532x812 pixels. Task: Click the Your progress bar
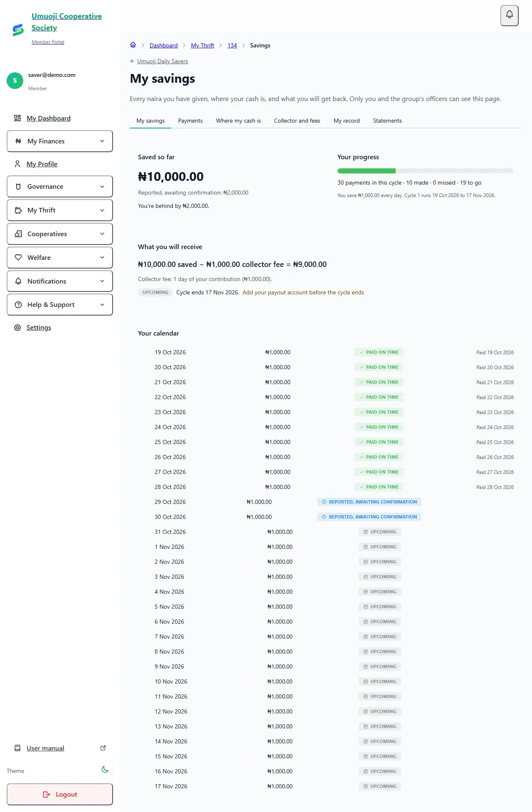click(426, 171)
